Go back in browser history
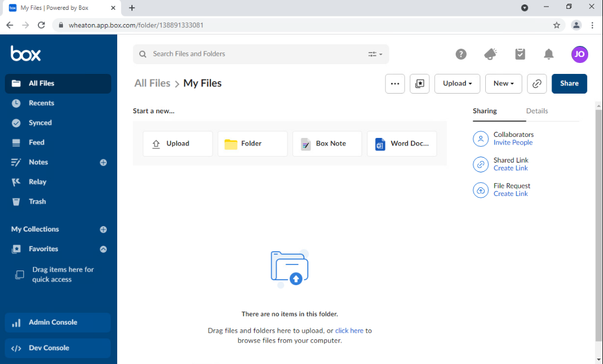This screenshot has width=603, height=364. [10, 25]
